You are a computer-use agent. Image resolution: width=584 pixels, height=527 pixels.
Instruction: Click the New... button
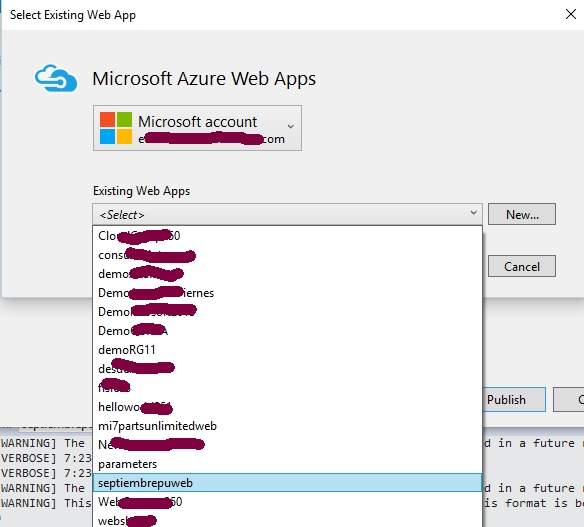[522, 214]
